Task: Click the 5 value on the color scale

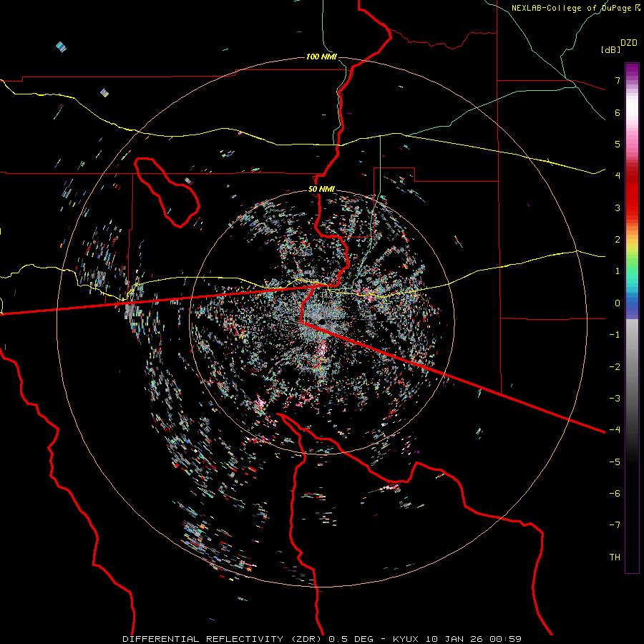Action: [618, 144]
